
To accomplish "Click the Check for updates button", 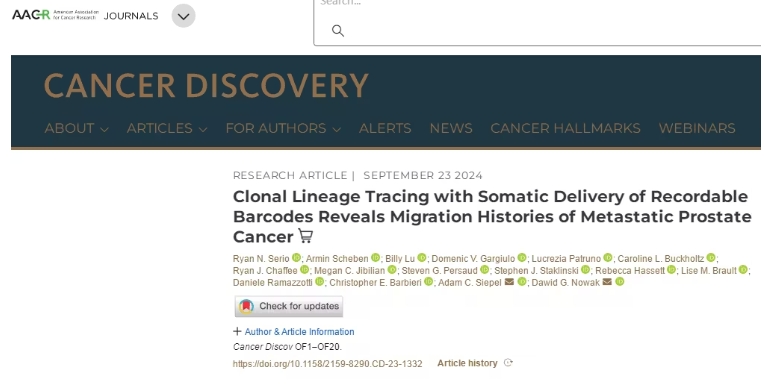I will click(x=289, y=306).
